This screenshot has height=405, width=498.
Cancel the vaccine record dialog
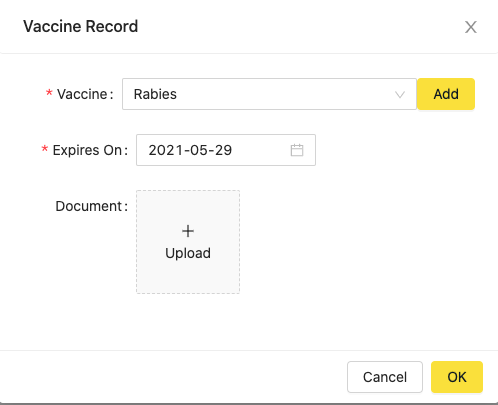click(385, 377)
